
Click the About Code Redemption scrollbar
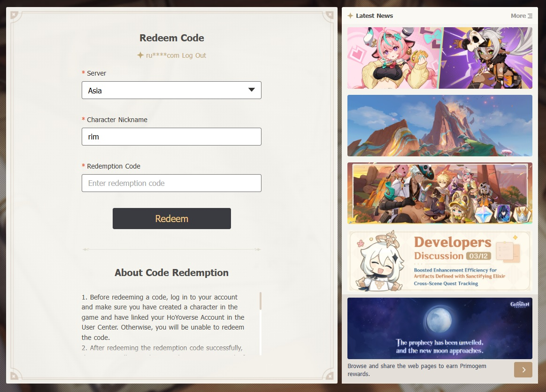coord(261,301)
